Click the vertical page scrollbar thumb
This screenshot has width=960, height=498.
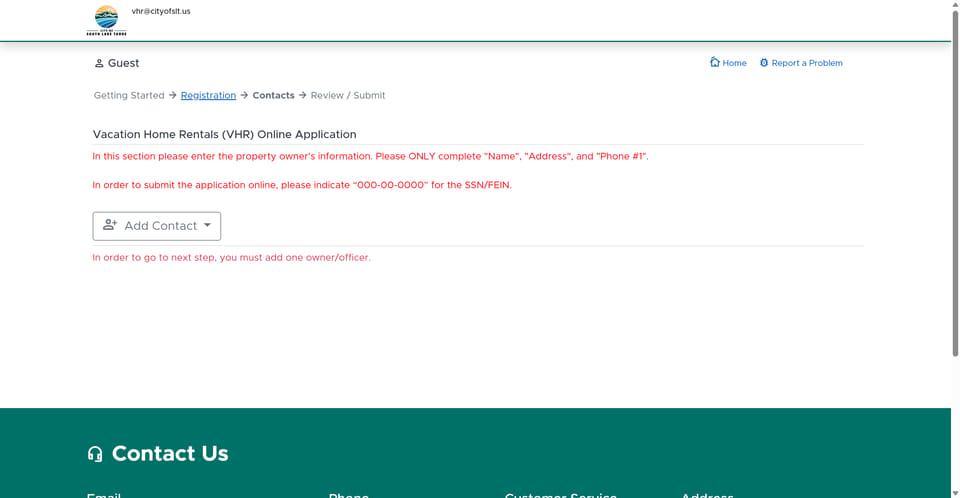coord(955,183)
